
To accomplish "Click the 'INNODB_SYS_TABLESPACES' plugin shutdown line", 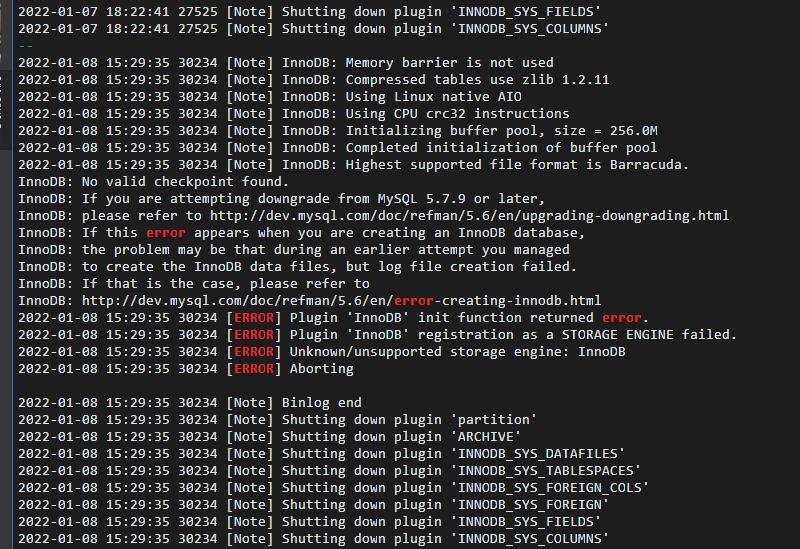I will tap(330, 471).
